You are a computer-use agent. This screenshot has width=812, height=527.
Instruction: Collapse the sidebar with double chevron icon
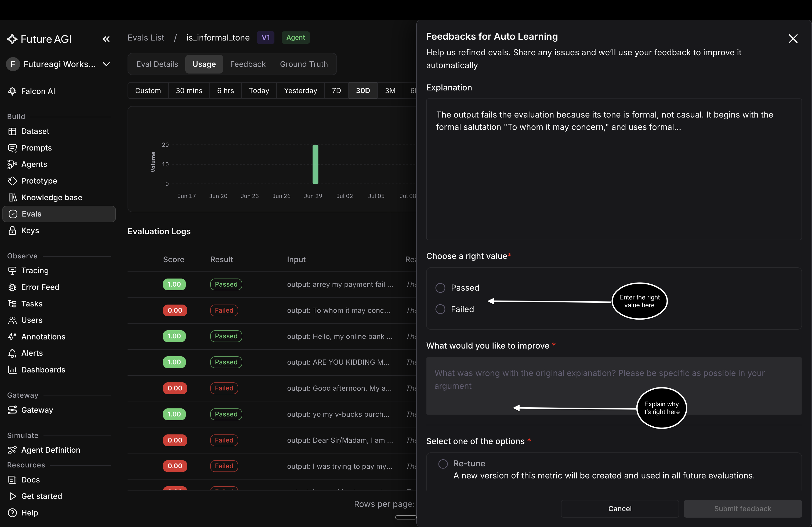click(106, 39)
